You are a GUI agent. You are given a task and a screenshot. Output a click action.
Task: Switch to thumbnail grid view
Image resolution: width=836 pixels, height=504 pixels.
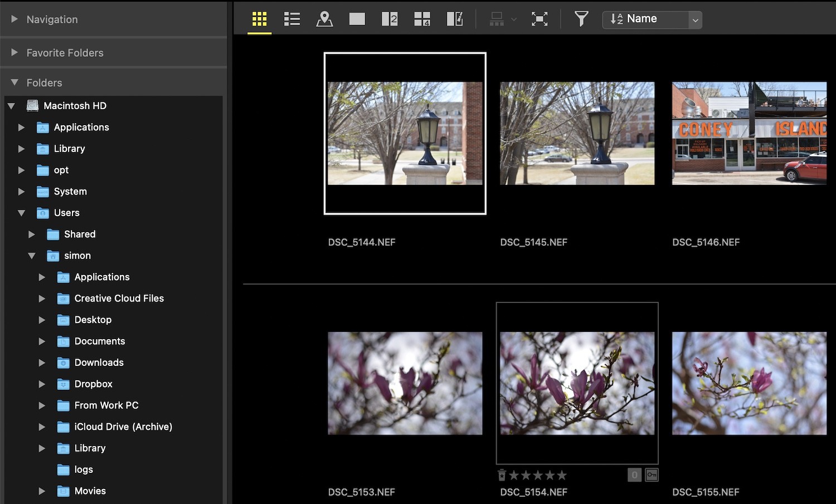pyautogui.click(x=259, y=18)
